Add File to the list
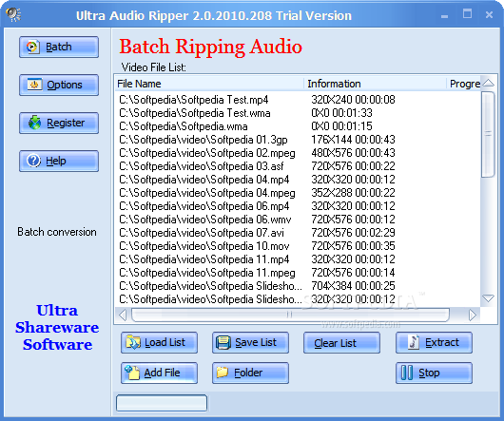This screenshot has width=504, height=421. (x=159, y=373)
